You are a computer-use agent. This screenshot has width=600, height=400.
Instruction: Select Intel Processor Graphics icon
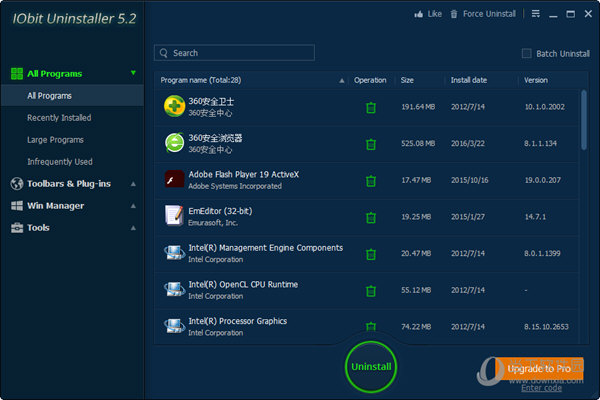click(174, 326)
